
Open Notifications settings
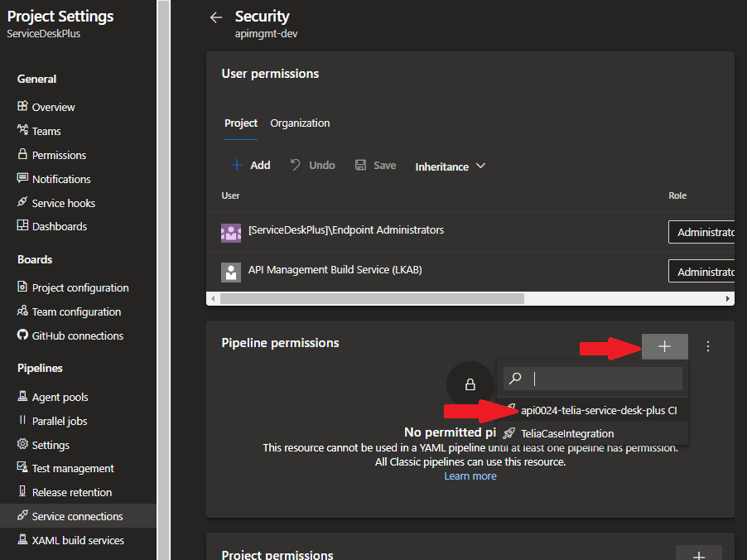(x=60, y=178)
